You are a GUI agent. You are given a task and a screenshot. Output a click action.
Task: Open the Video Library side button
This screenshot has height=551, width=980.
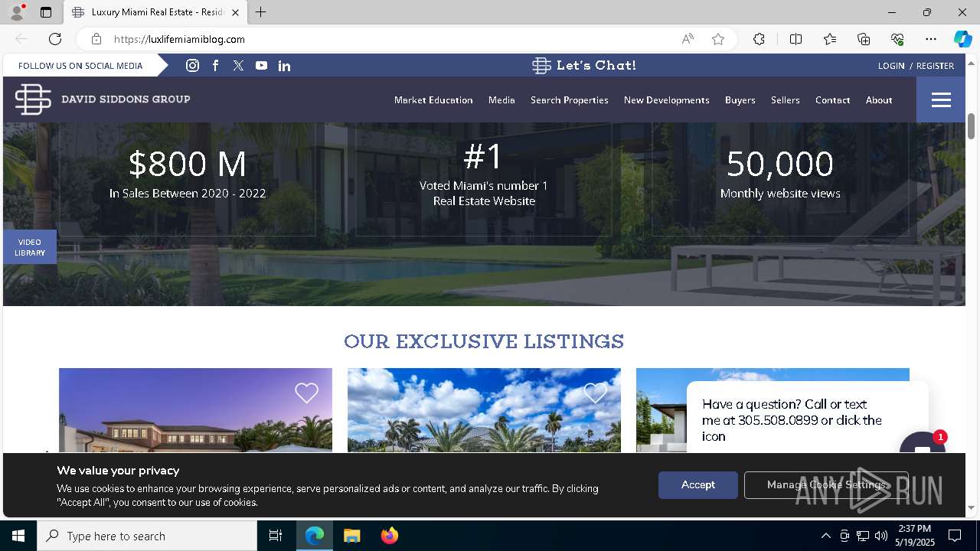point(30,247)
